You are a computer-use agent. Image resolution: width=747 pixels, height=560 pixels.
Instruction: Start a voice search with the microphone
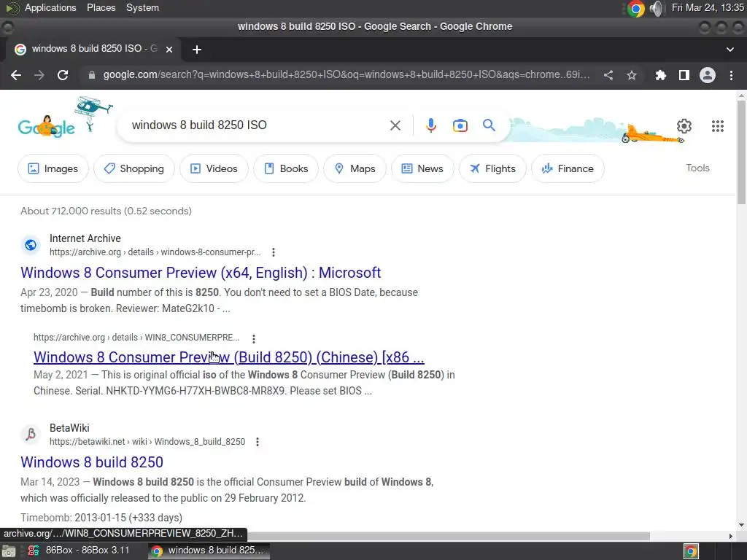(430, 125)
